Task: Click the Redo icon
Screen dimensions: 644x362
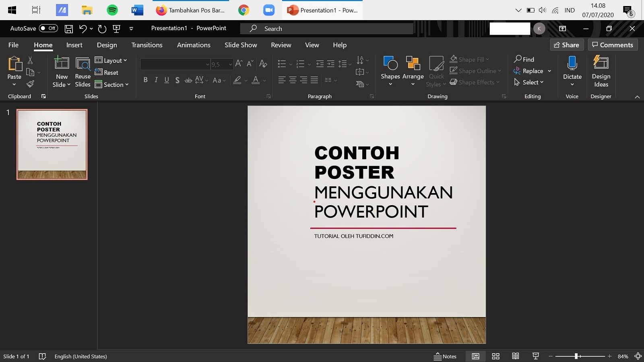Action: pos(102,29)
